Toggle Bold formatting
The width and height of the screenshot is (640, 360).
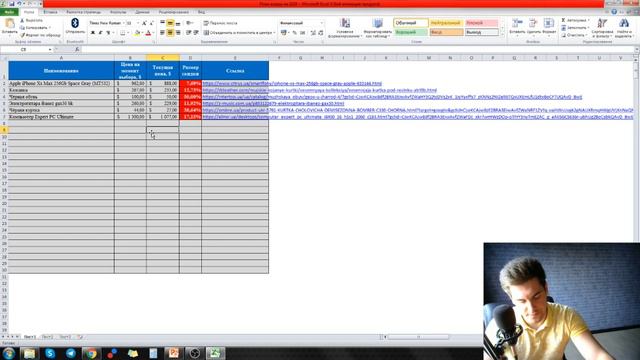tap(93, 32)
